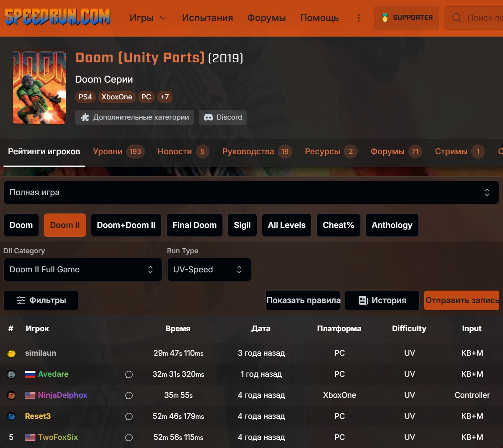The width and height of the screenshot is (503, 448).
Task: Select the Final Doom category
Action: (x=194, y=225)
